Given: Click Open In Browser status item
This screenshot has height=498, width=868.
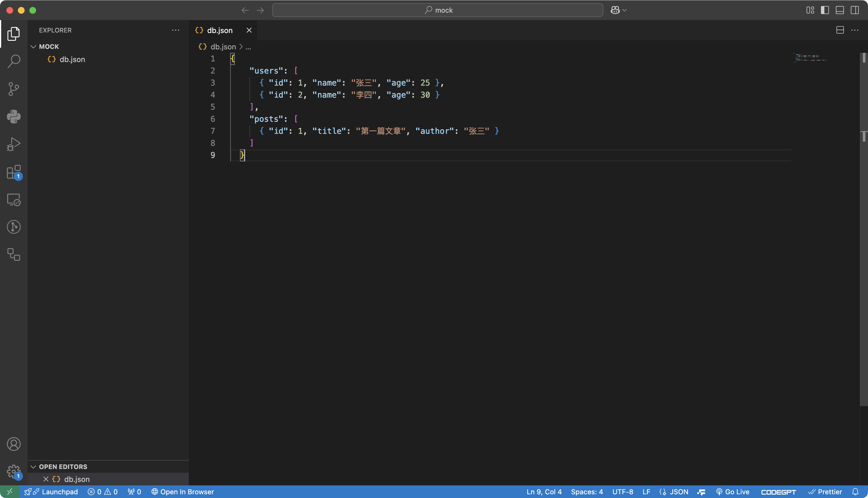Looking at the screenshot, I should click(183, 492).
